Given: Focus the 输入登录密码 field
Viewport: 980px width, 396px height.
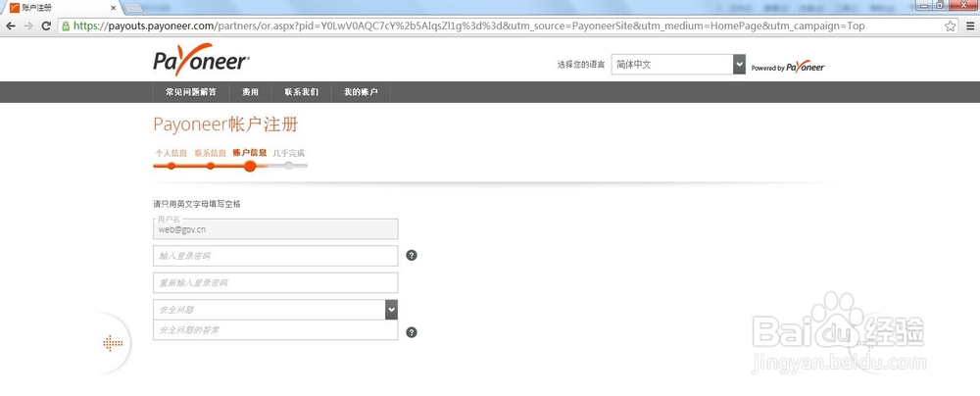Looking at the screenshot, I should [x=275, y=255].
